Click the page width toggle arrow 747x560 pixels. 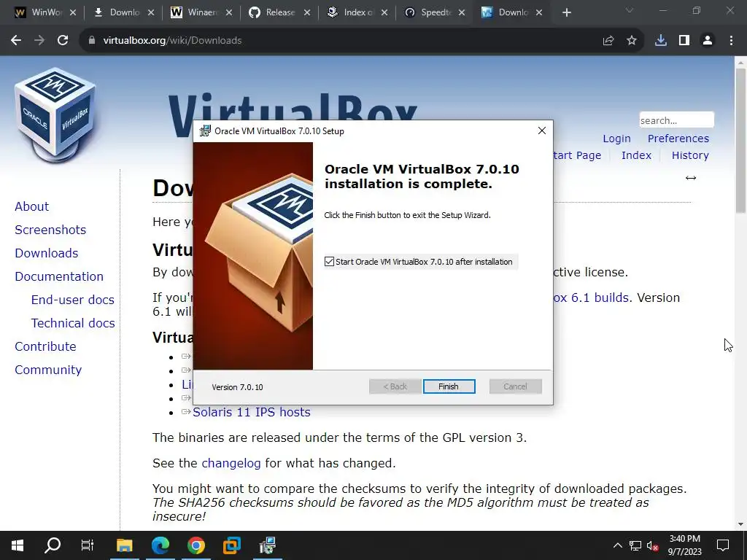tap(690, 178)
